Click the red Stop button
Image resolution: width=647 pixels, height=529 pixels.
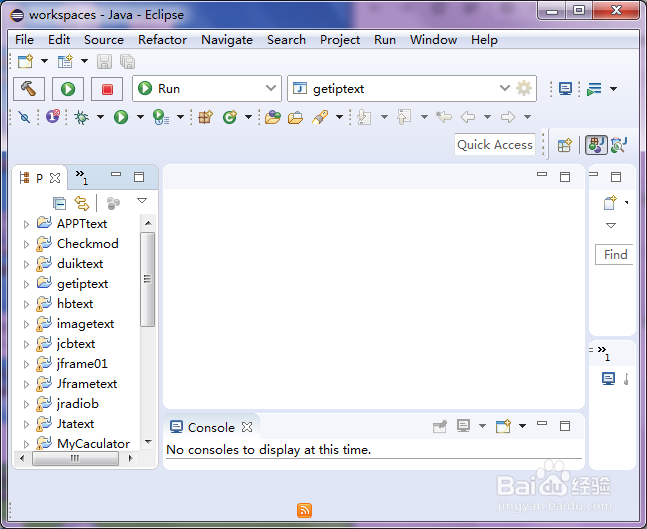(107, 89)
